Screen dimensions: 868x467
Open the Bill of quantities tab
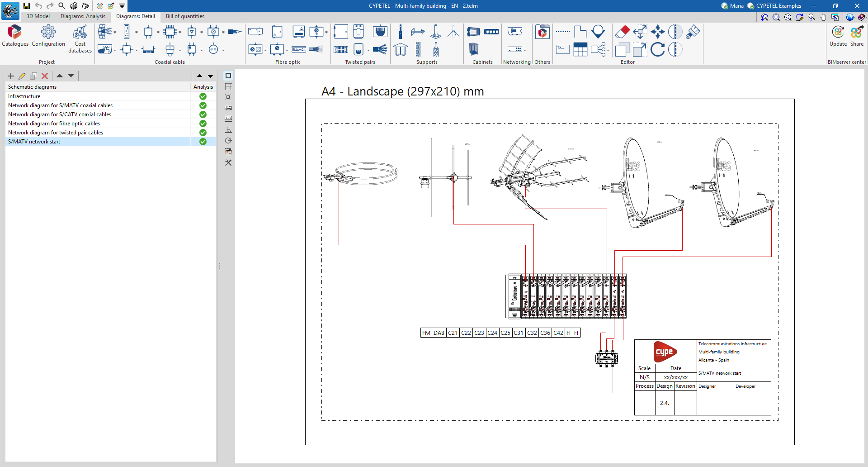(x=185, y=16)
